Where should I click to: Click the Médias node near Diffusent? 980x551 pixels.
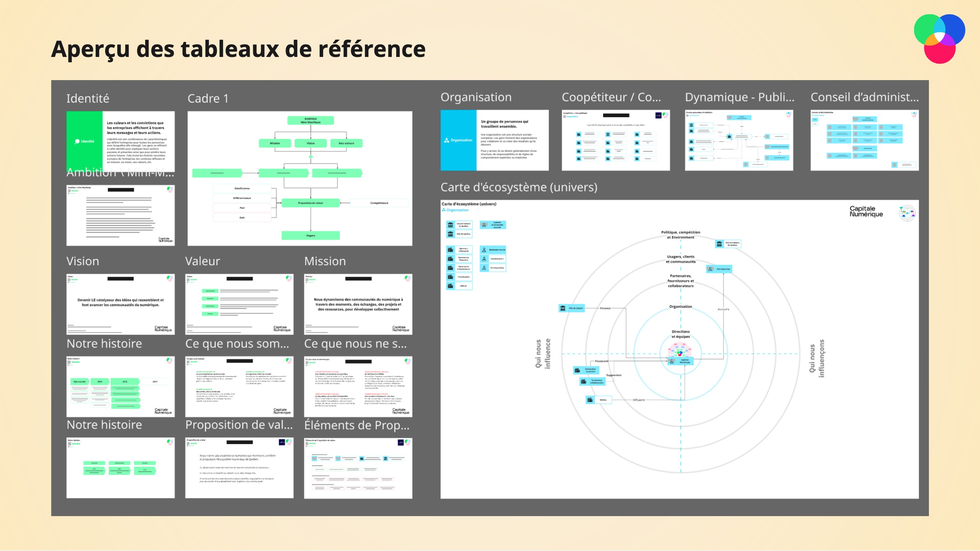[x=599, y=400]
